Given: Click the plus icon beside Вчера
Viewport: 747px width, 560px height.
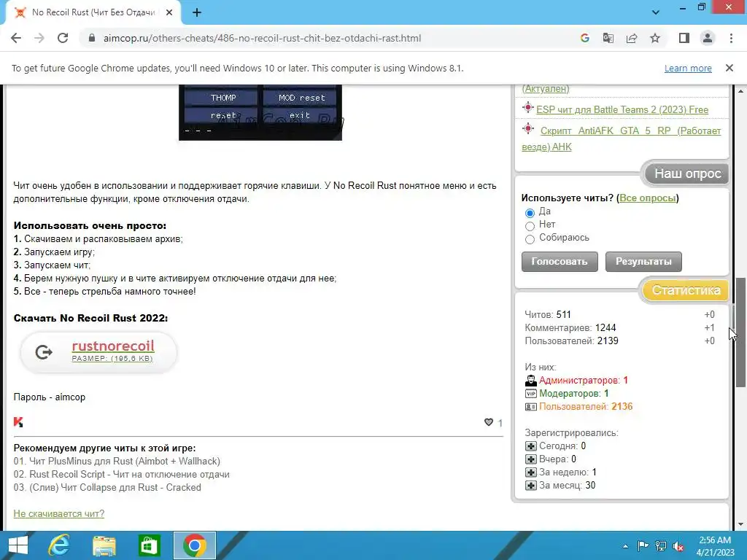Looking at the screenshot, I should [531, 459].
